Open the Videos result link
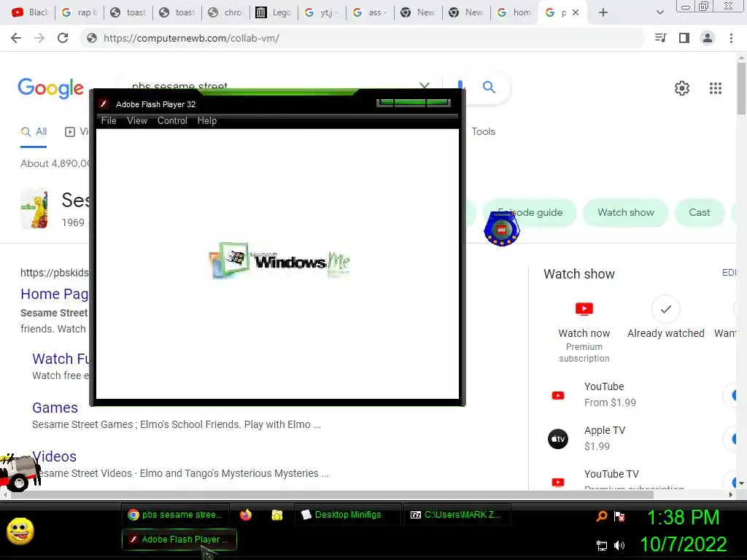 54,456
